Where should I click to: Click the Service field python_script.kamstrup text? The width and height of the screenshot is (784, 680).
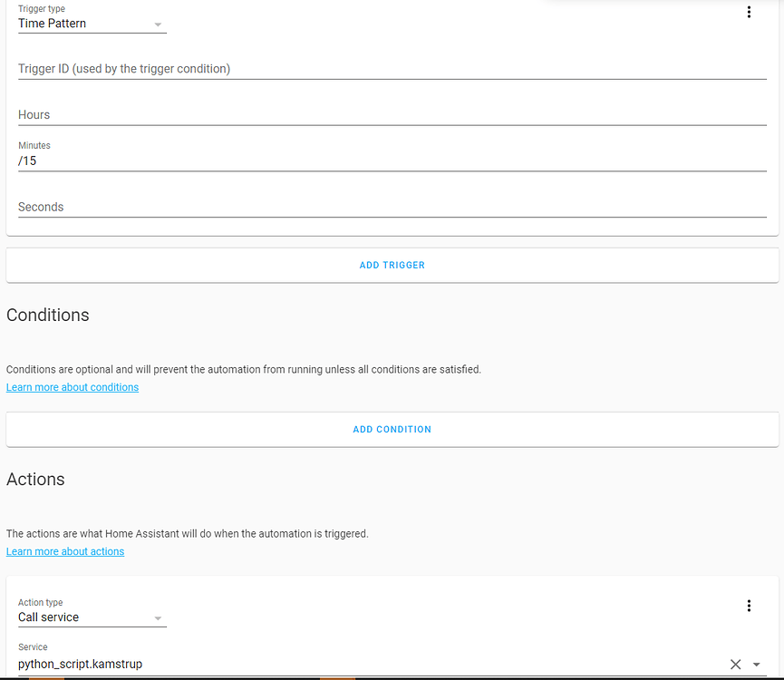[80, 664]
